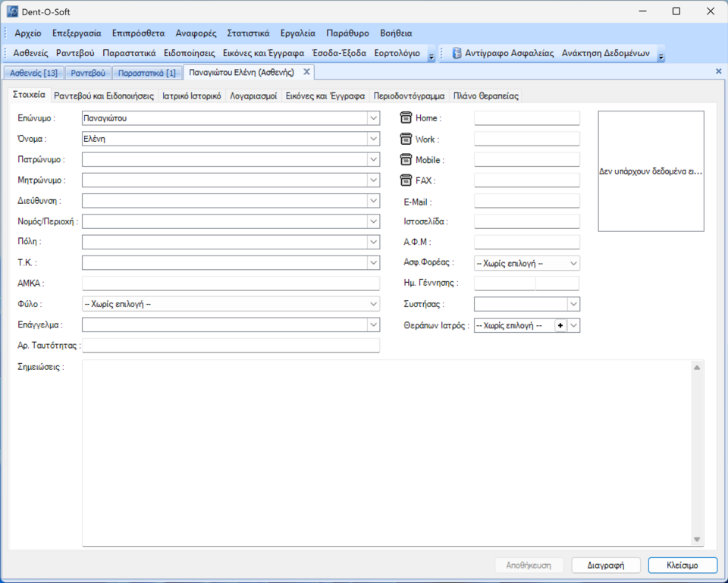Open the Στατιστικά menu
The width and height of the screenshot is (728, 583).
point(248,33)
